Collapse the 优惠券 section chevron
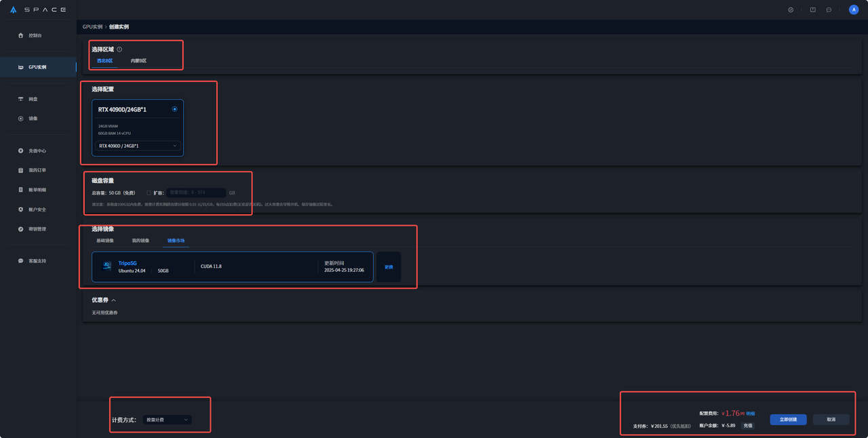 tap(113, 300)
